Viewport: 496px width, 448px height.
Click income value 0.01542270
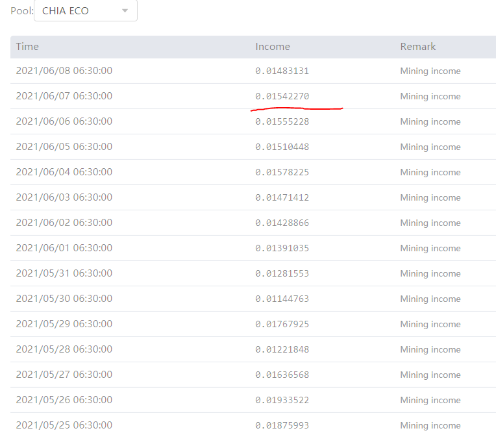(x=282, y=96)
